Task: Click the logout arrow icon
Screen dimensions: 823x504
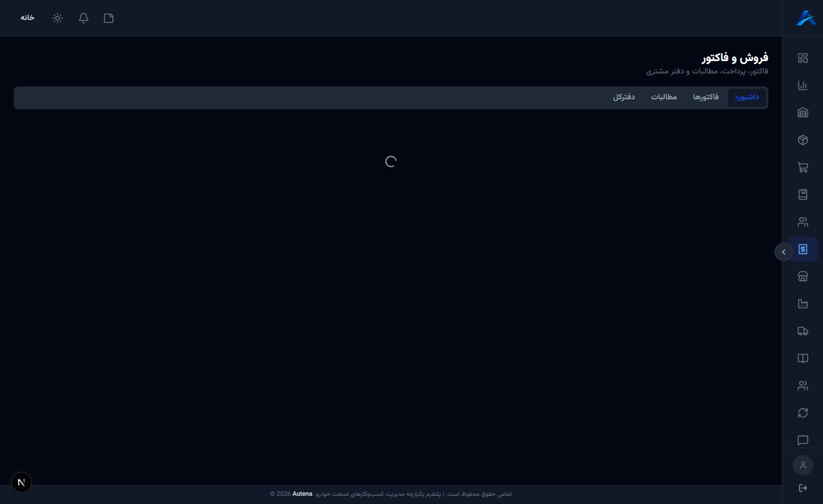Action: click(802, 488)
